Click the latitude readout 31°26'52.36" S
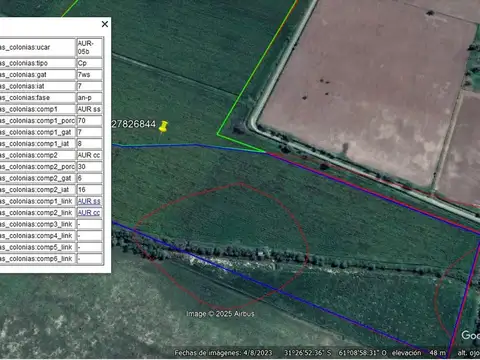 (308, 353)
